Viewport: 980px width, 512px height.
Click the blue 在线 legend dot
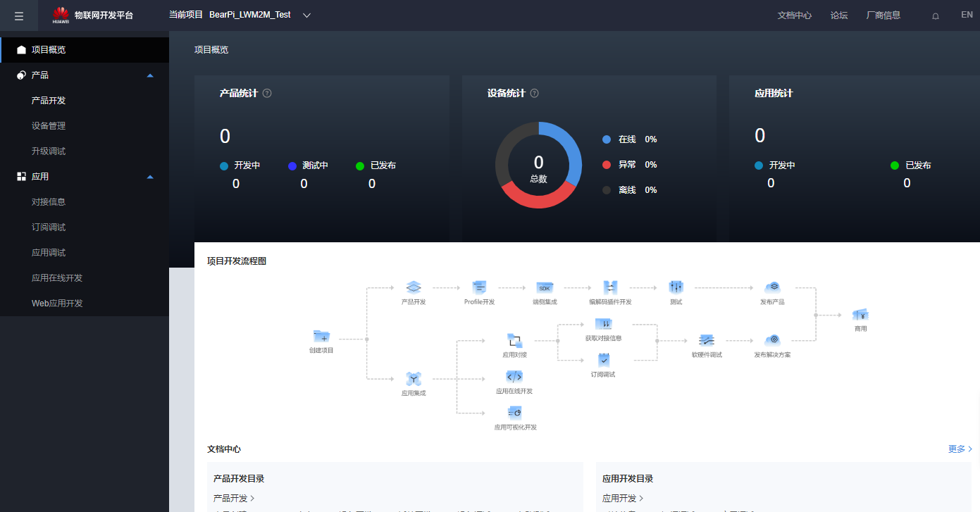click(607, 139)
